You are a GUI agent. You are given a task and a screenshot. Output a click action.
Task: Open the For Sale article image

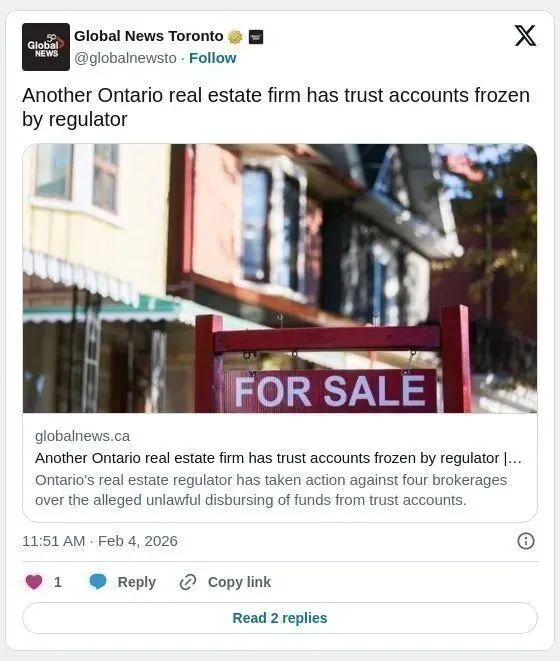[x=280, y=278]
